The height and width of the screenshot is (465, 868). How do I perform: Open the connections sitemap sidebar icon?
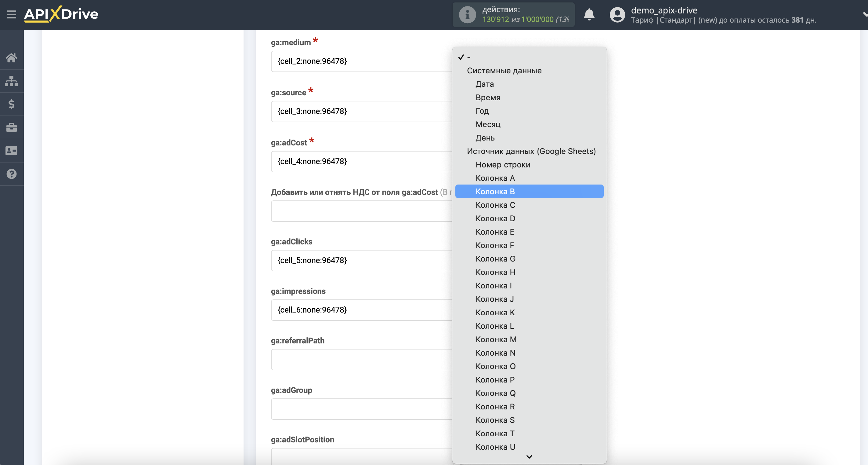coord(12,81)
